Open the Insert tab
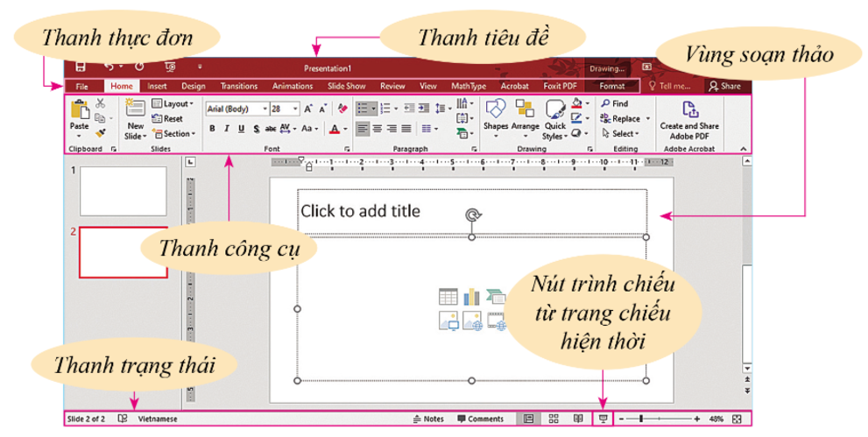868x437 pixels. coord(157,87)
